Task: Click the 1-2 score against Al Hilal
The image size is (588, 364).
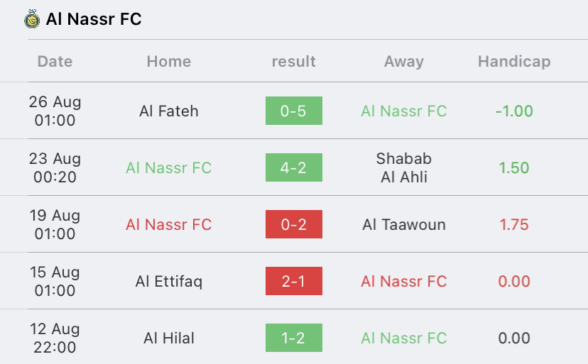Action: point(293,338)
